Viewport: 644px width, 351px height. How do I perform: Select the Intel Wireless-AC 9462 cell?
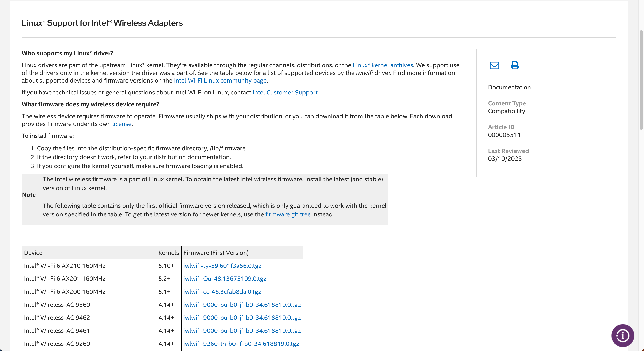coord(89,317)
